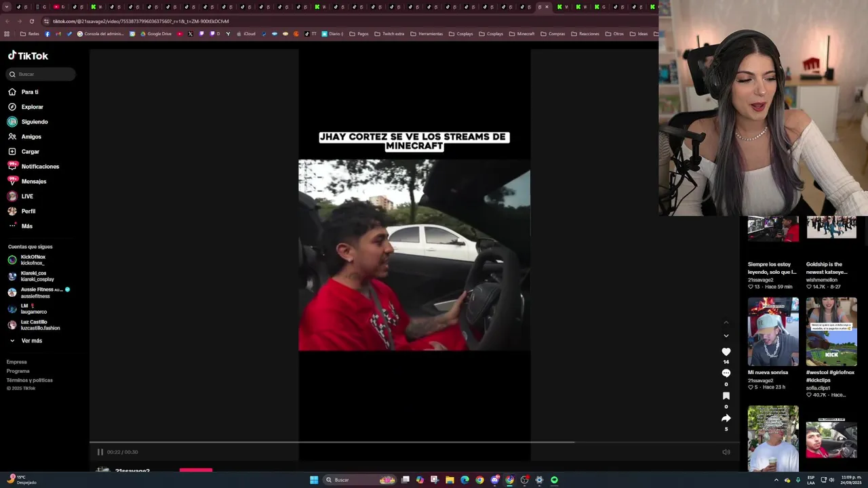The height and width of the screenshot is (488, 868).
Task: Expand Ver más followed accounts
Action: pyautogui.click(x=26, y=340)
